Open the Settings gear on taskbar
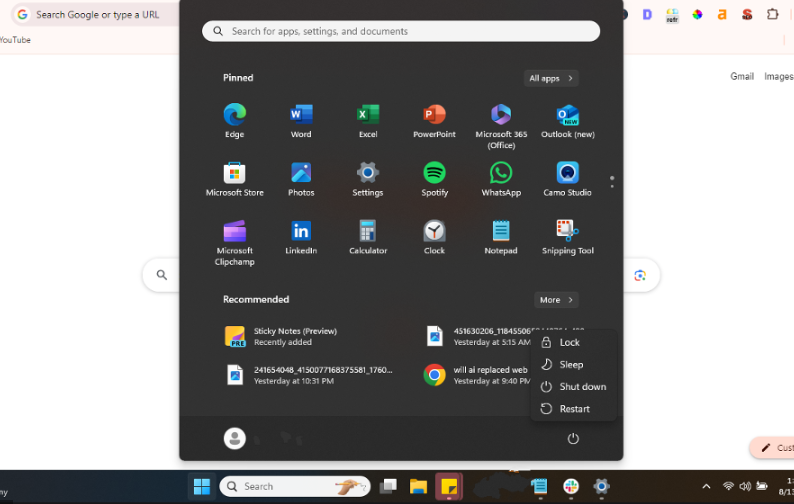Screen dimensions: 794x504 (601, 486)
